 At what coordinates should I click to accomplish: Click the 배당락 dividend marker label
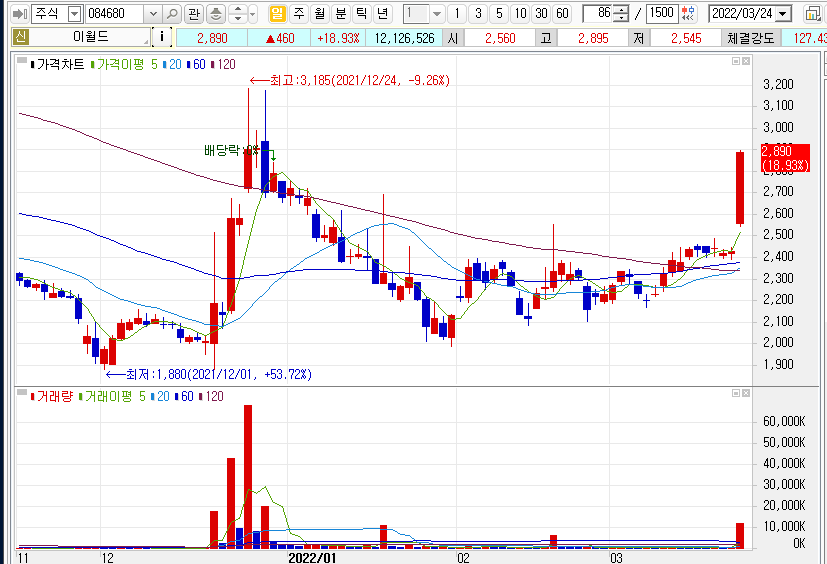(x=231, y=150)
